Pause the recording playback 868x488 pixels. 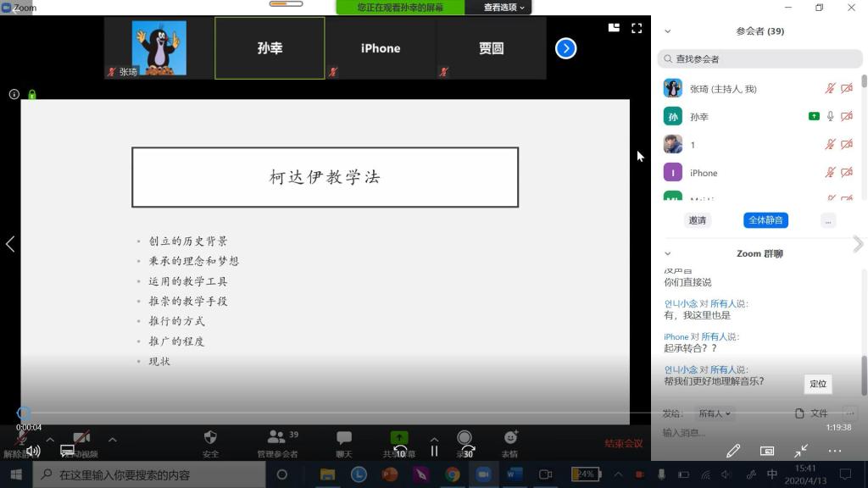tap(434, 452)
